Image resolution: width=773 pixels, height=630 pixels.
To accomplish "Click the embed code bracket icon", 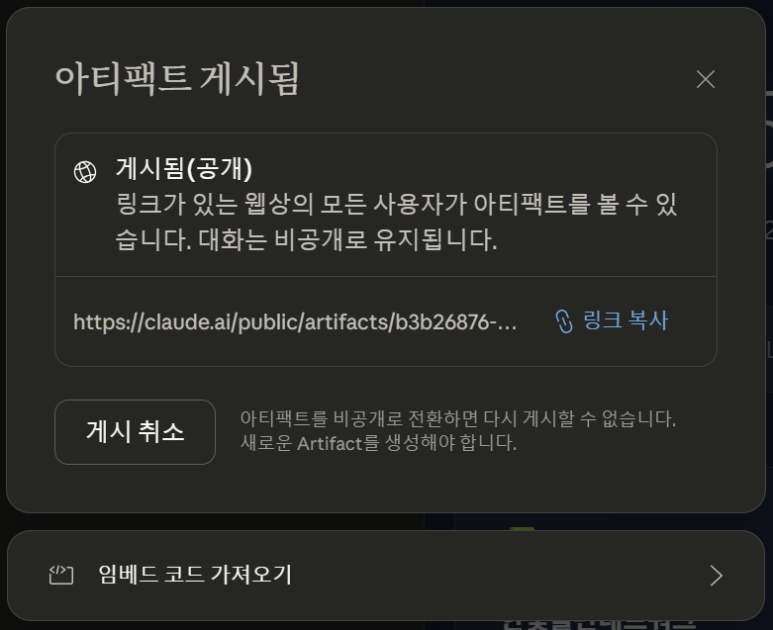I will pyautogui.click(x=61, y=575).
